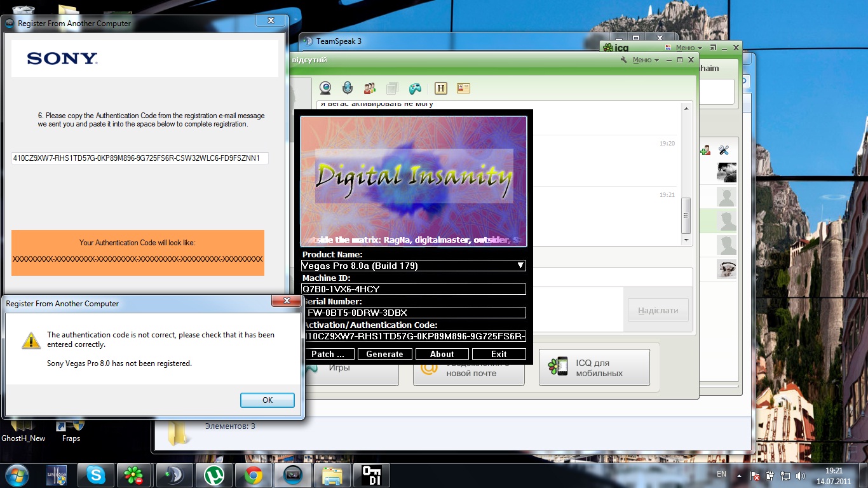Start webcam video call in ICQ chat
The height and width of the screenshot is (488, 868).
pos(325,88)
